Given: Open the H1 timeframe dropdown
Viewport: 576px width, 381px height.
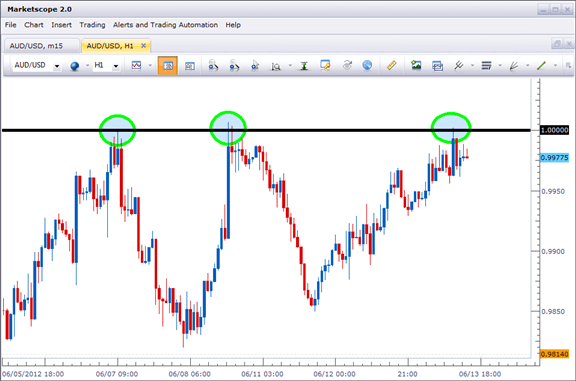Looking at the screenshot, I should pos(116,66).
